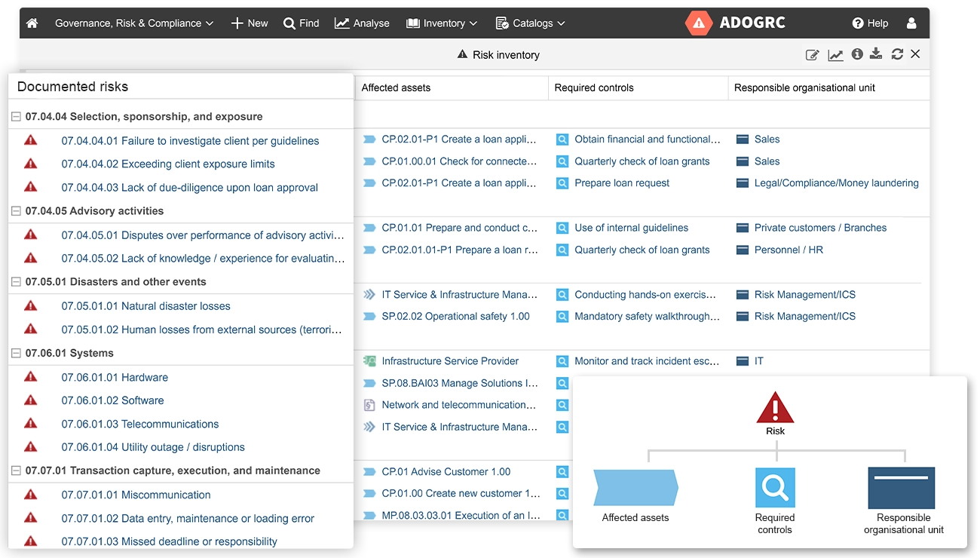Open control Conducting hands-on exercises
This screenshot has height=558, width=980.
[646, 295]
